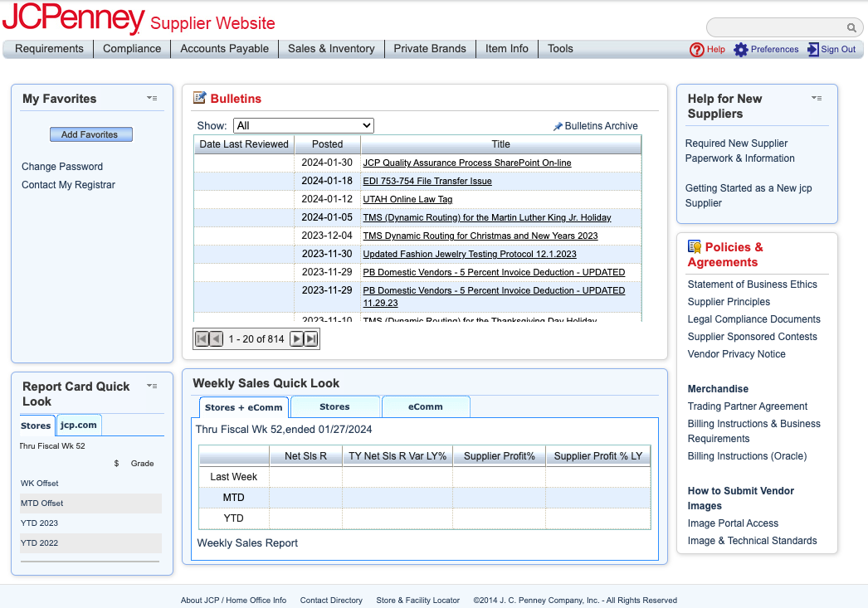Open Preferences via the gear icon

741,50
